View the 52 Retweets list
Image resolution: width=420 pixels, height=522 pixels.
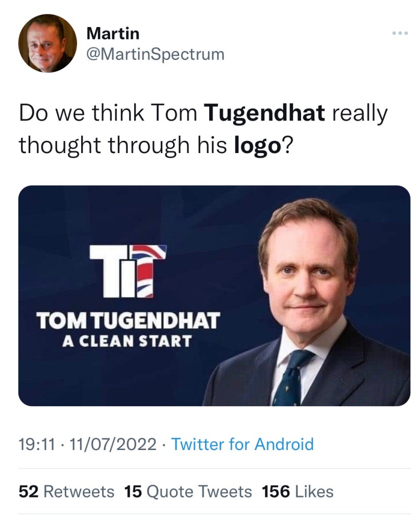point(66,491)
